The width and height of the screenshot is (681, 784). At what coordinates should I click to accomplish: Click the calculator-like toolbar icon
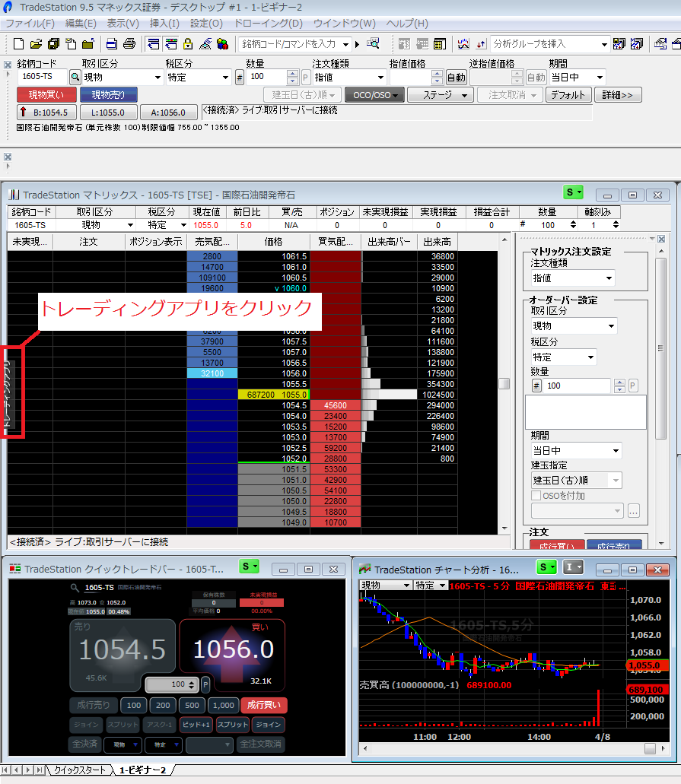coord(440,44)
